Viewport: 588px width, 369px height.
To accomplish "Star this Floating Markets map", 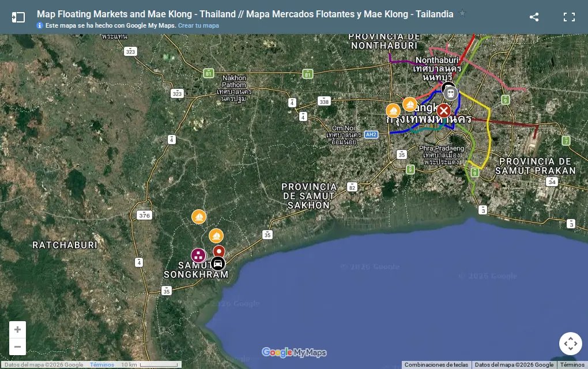I will (x=462, y=13).
